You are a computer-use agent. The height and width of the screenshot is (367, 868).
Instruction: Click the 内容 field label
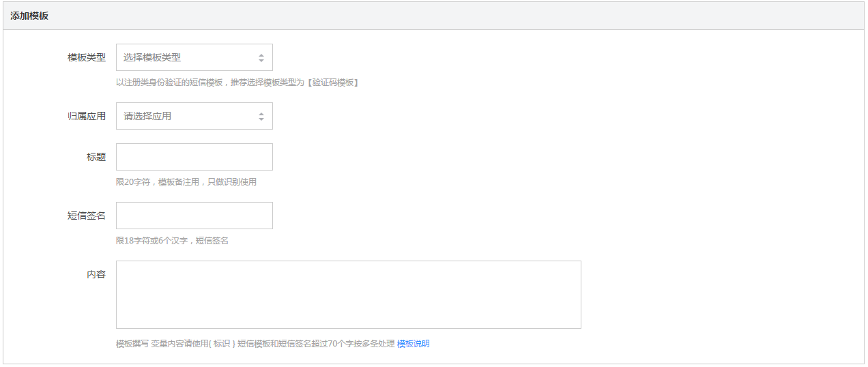(x=96, y=274)
